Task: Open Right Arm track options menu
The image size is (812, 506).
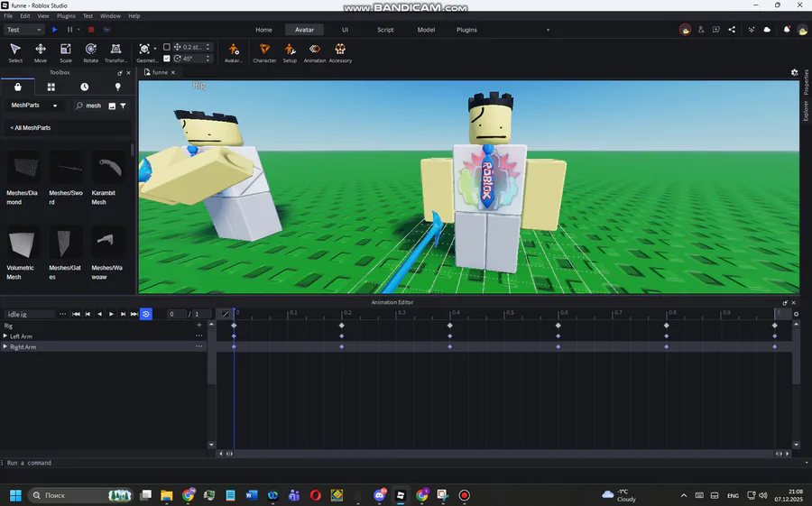Action: (198, 346)
